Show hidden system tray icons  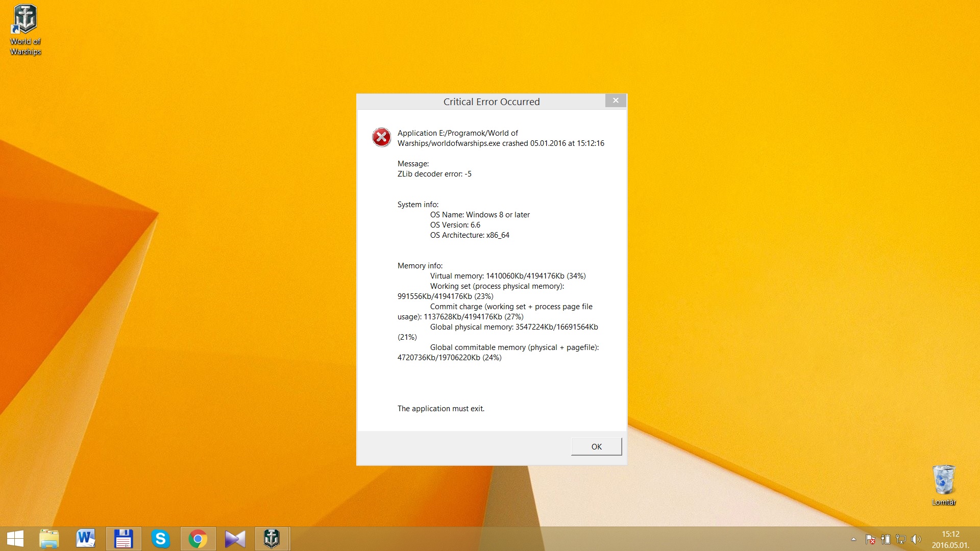click(x=853, y=539)
